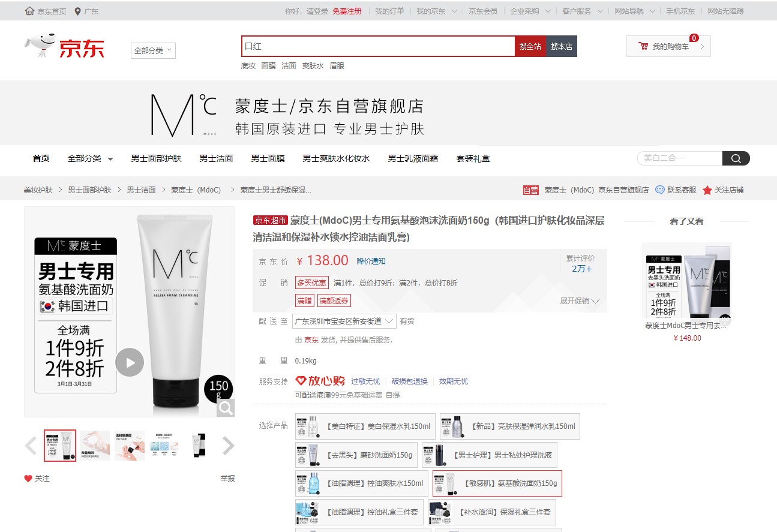Expand 网站导航 dropdown
Viewport: 777px width, 532px height.
click(635, 11)
